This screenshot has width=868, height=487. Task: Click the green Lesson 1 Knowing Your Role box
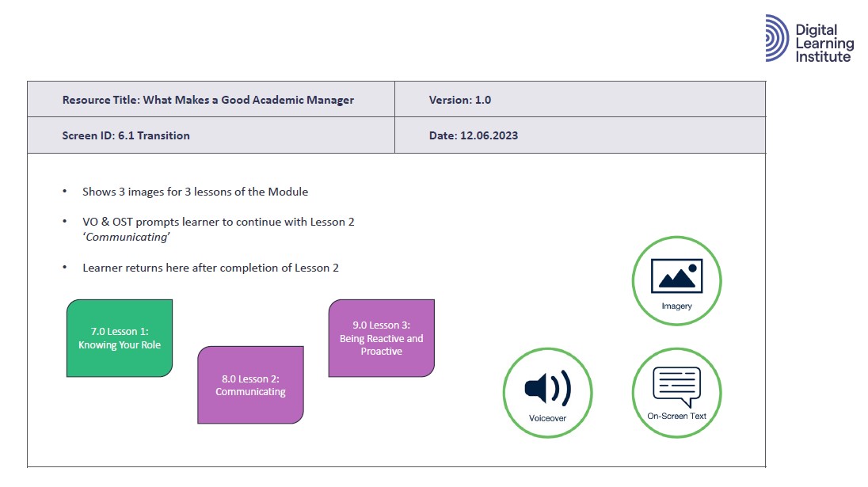click(119, 338)
